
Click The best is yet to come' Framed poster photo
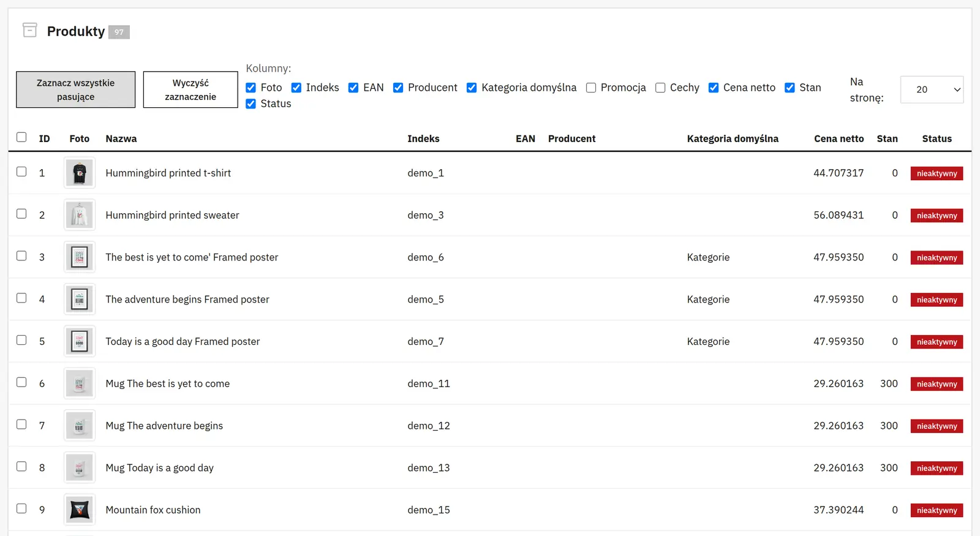click(80, 257)
